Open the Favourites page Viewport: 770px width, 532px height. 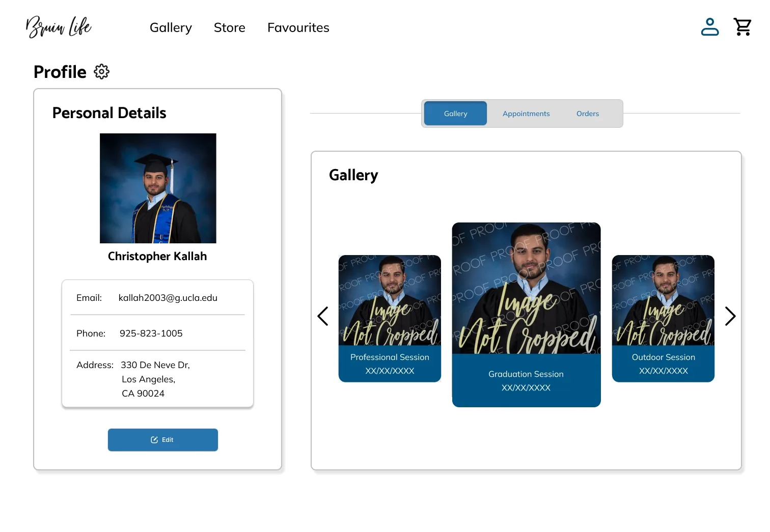(x=298, y=27)
